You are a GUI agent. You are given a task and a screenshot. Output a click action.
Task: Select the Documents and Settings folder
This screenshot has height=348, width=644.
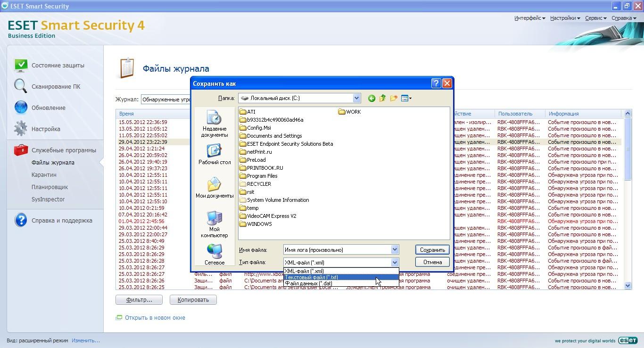tap(271, 136)
